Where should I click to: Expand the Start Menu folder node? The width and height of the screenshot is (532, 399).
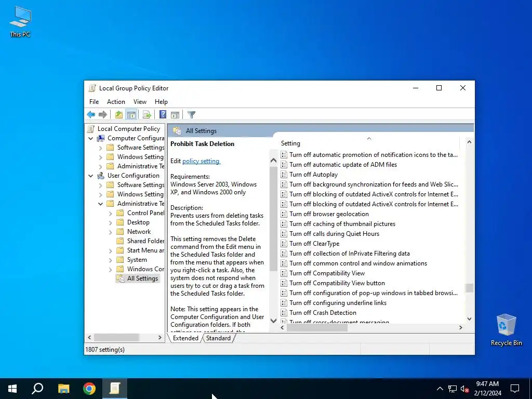click(x=110, y=251)
